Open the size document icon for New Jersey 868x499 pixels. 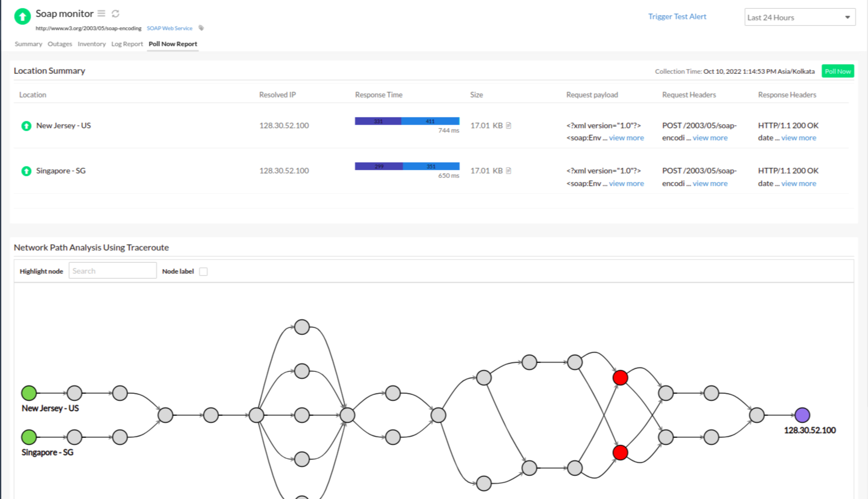509,126
